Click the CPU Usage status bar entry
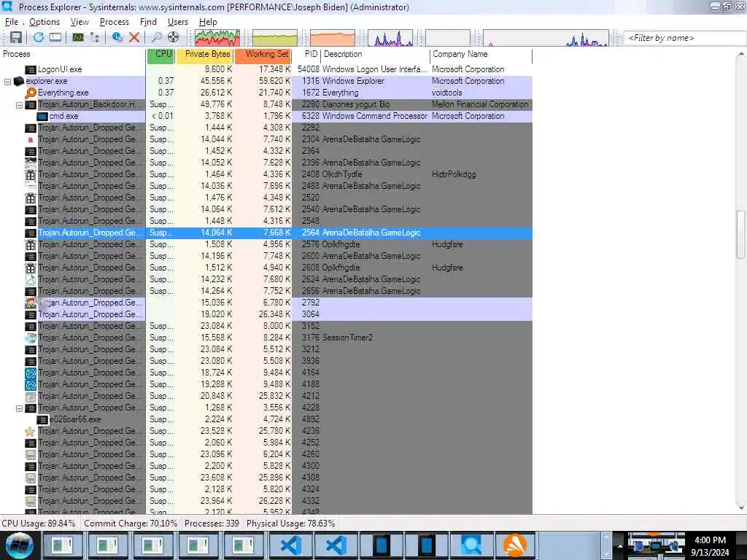The image size is (747, 560). point(39,524)
